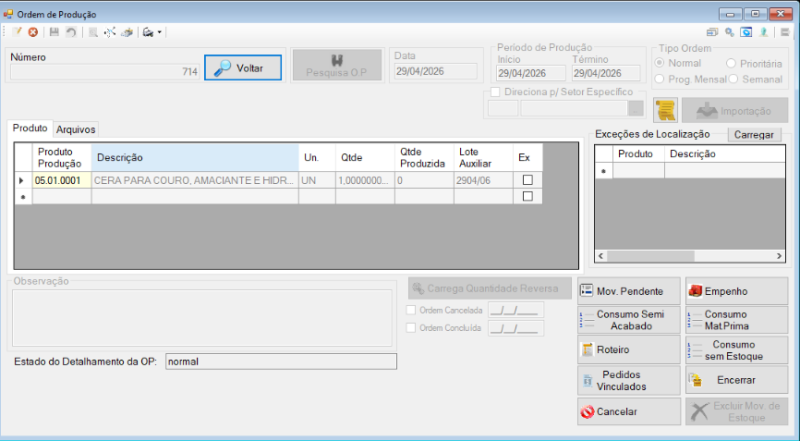Image resolution: width=800 pixels, height=441 pixels.
Task: Click the yellow scroll document icon button
Action: [665, 110]
